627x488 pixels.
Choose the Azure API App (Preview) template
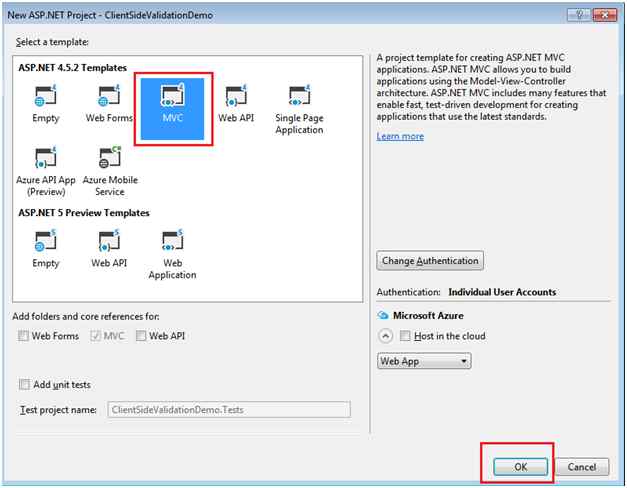click(x=46, y=171)
